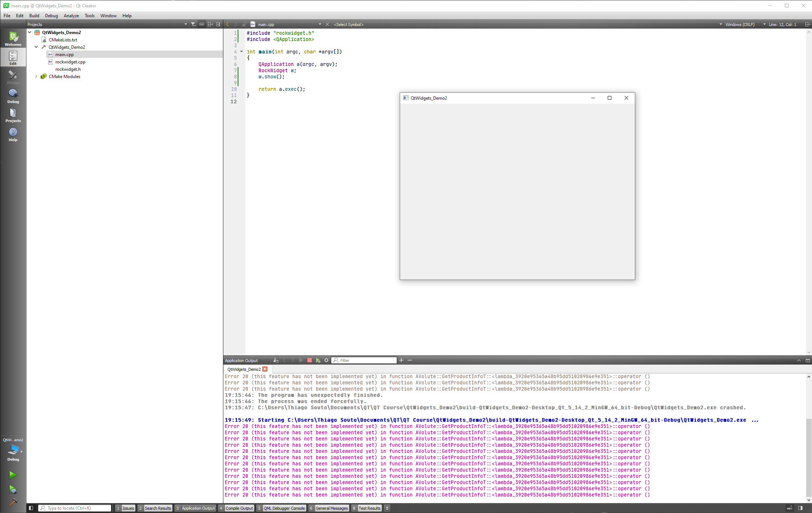Build the project with the hammer icon
Image resolution: width=812 pixels, height=513 pixels.
click(x=13, y=503)
